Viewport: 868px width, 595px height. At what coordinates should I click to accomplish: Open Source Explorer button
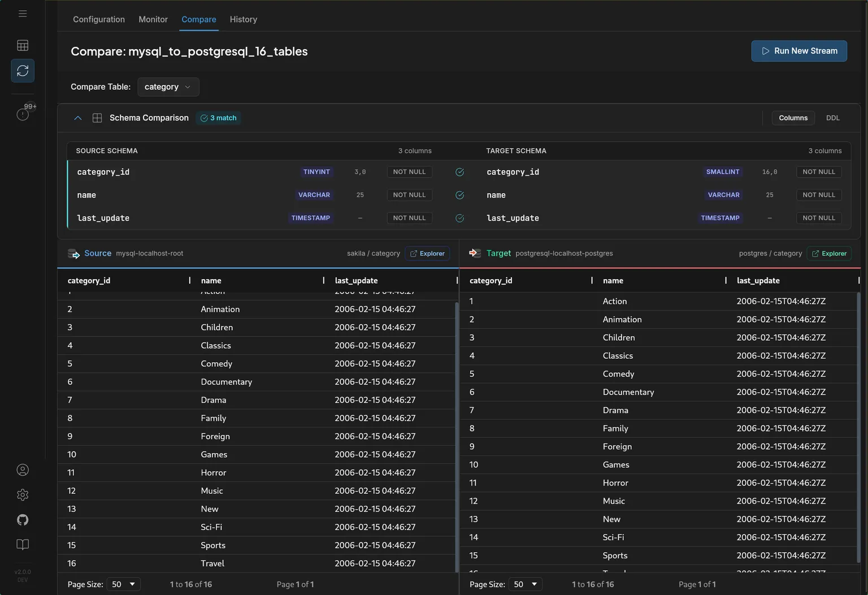427,254
